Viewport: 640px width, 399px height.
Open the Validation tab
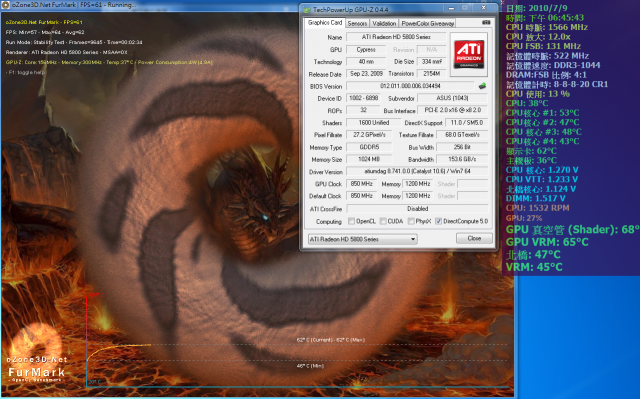(384, 24)
